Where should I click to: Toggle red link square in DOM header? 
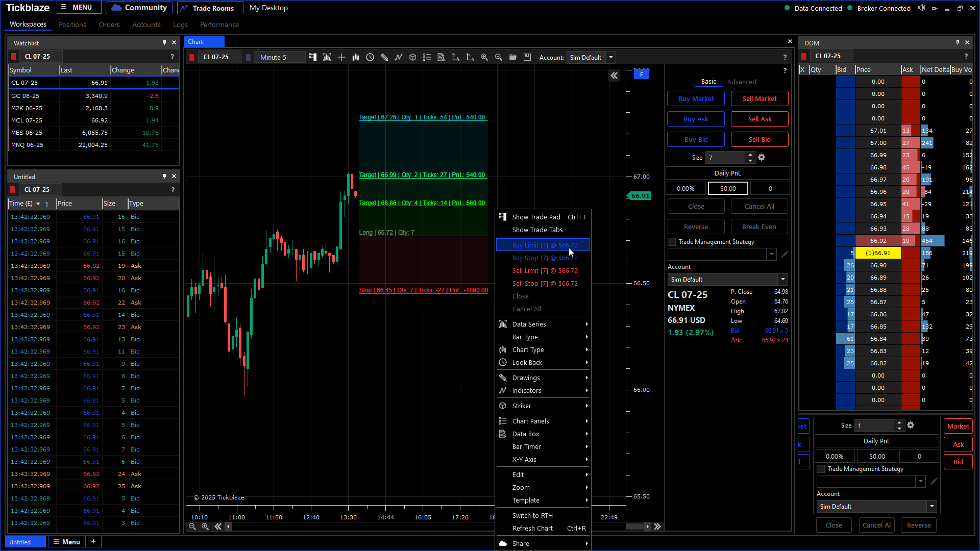804,56
